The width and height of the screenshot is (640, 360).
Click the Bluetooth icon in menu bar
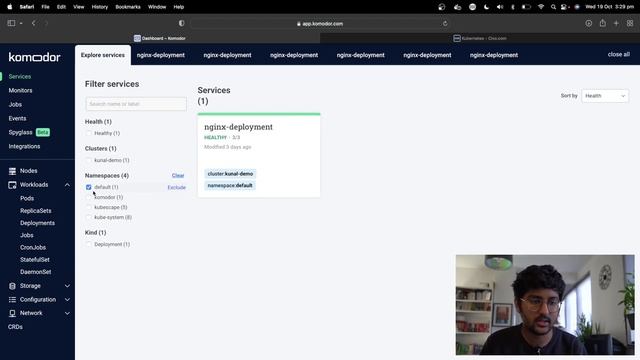(x=513, y=7)
